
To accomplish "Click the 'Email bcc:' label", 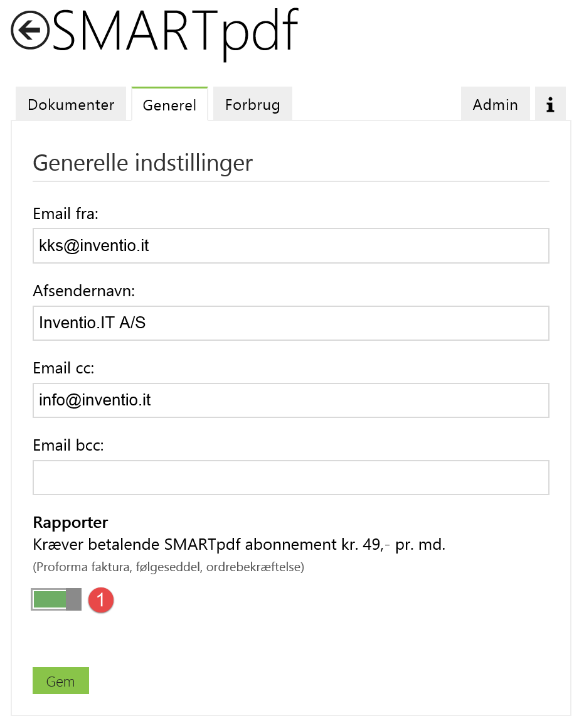I will click(68, 445).
